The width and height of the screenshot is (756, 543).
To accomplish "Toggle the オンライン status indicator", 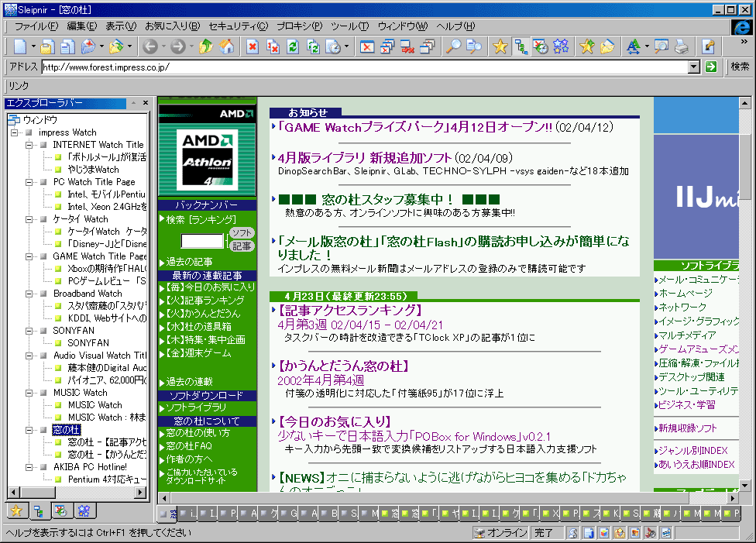I will (500, 533).
